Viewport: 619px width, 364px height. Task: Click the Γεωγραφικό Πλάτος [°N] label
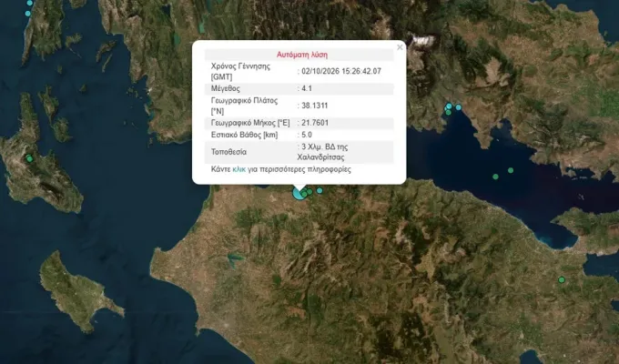[x=244, y=106]
